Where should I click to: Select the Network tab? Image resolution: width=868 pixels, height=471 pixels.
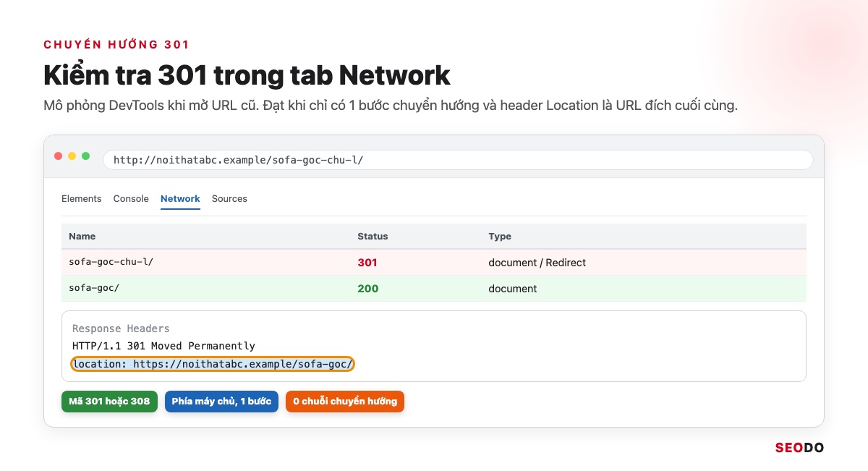180,198
